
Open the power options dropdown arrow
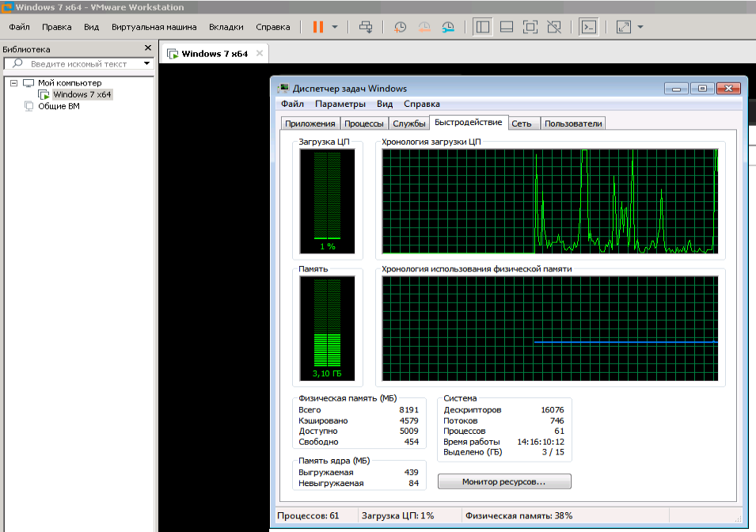tap(335, 27)
